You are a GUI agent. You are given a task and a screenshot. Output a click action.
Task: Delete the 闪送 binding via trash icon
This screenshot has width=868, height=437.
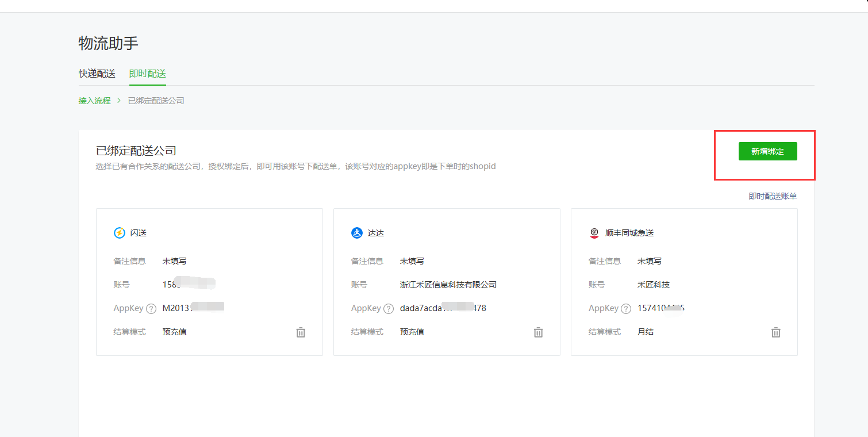pyautogui.click(x=301, y=332)
